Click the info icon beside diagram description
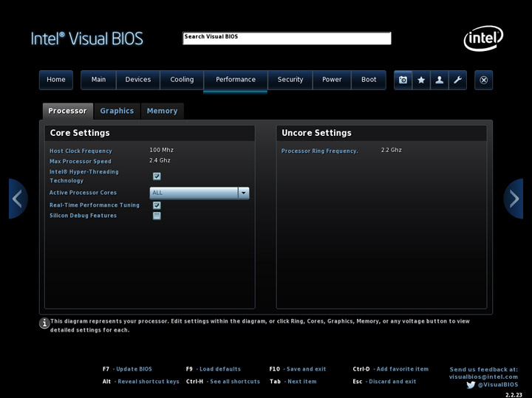 [44, 323]
